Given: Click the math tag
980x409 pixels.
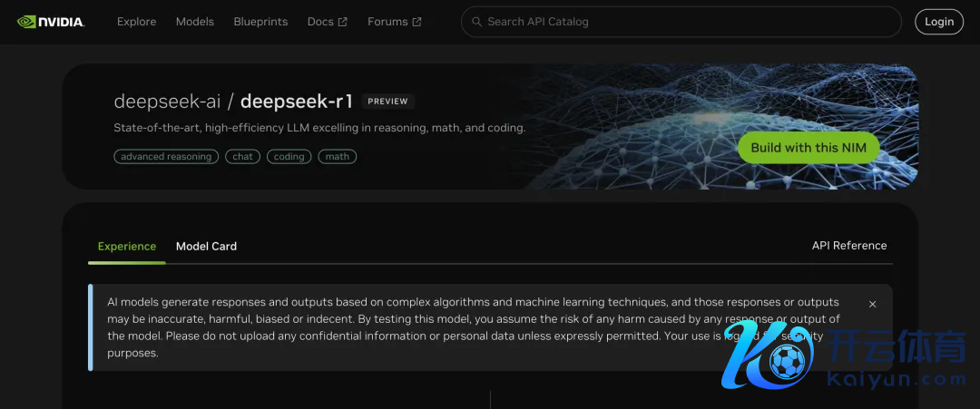Looking at the screenshot, I should pyautogui.click(x=337, y=157).
